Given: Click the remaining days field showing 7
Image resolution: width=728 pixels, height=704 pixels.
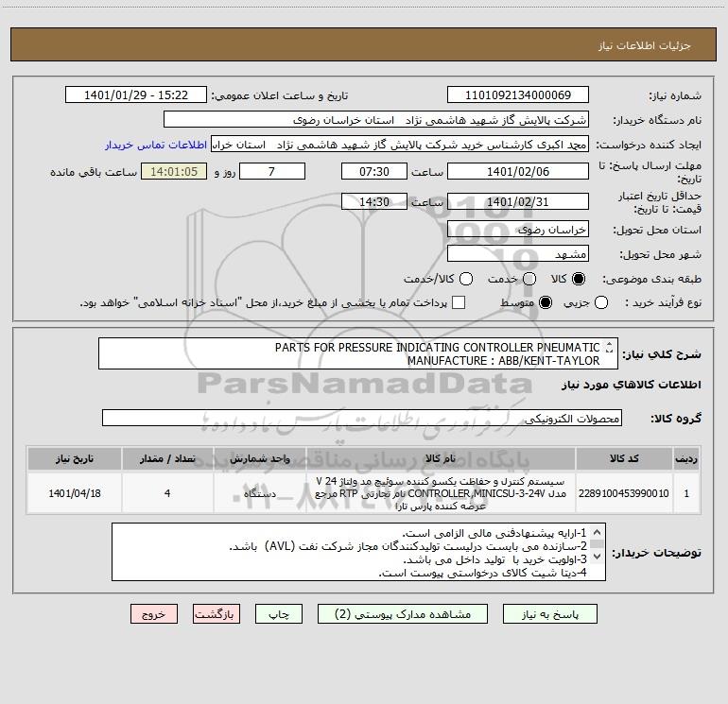Looking at the screenshot, I should pyautogui.click(x=272, y=171).
